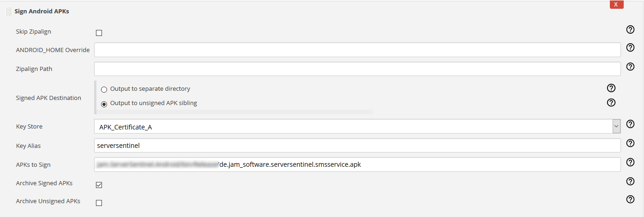Select Output to unsigned APK sibling
Image resolution: width=644 pixels, height=217 pixels.
(x=104, y=104)
